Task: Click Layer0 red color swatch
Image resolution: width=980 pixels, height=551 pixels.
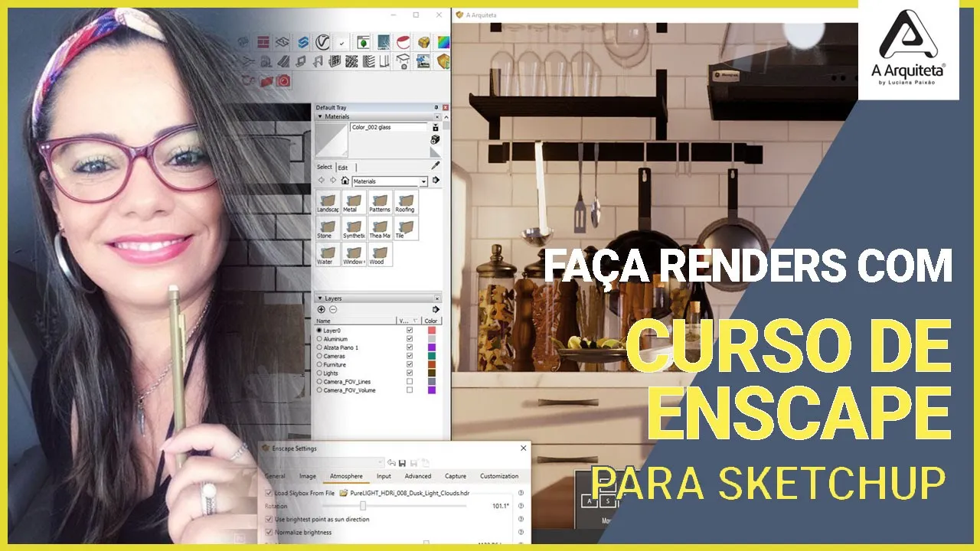Action: point(431,331)
